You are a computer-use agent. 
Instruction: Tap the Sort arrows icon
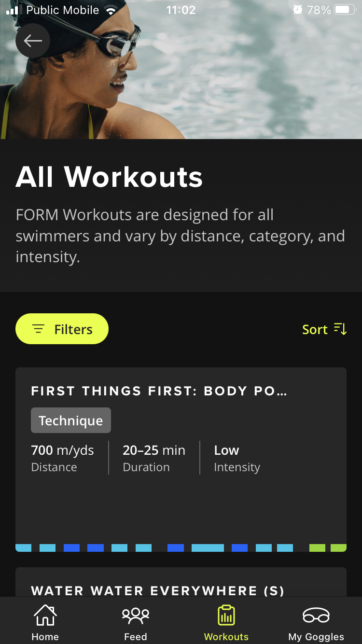click(340, 329)
